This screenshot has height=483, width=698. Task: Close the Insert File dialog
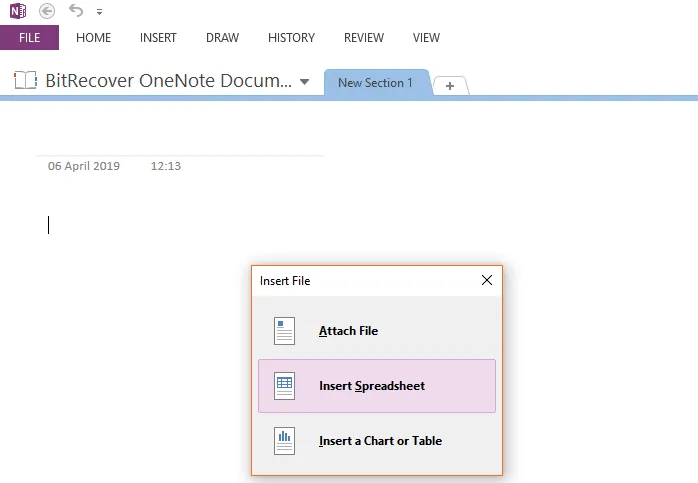pos(487,281)
